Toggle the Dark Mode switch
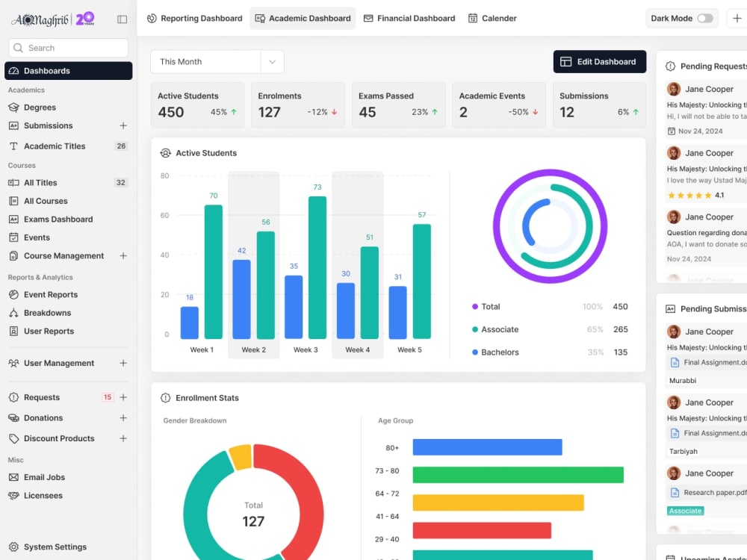This screenshot has width=747, height=560. [x=705, y=18]
